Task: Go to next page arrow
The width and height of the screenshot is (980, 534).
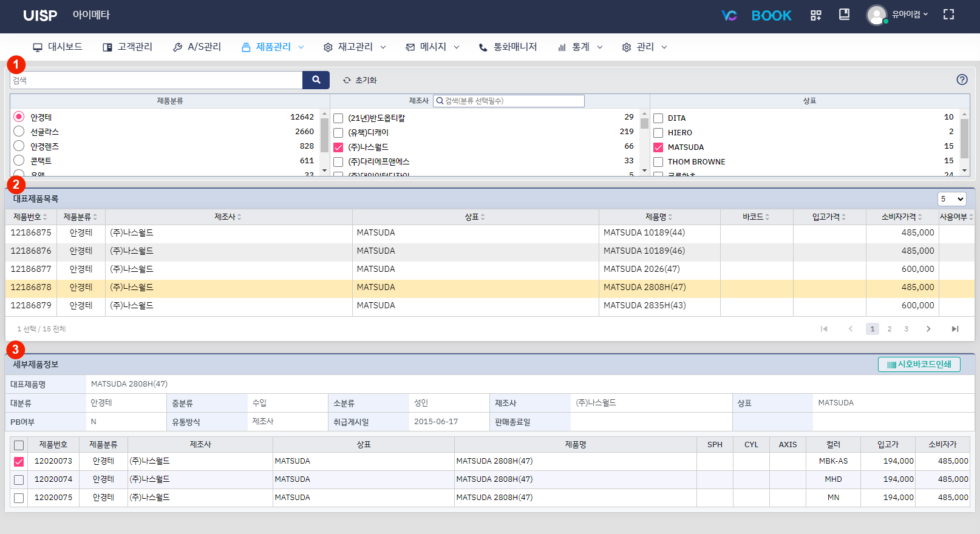Action: click(928, 329)
